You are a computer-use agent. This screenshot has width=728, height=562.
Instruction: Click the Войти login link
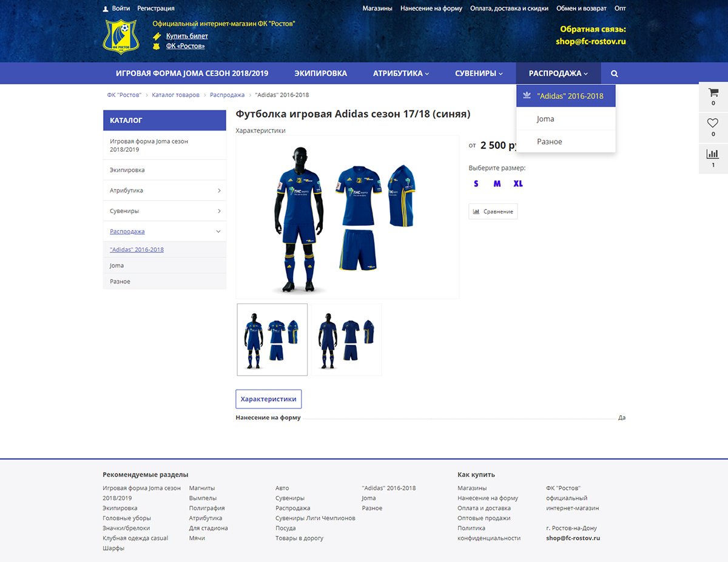click(121, 8)
